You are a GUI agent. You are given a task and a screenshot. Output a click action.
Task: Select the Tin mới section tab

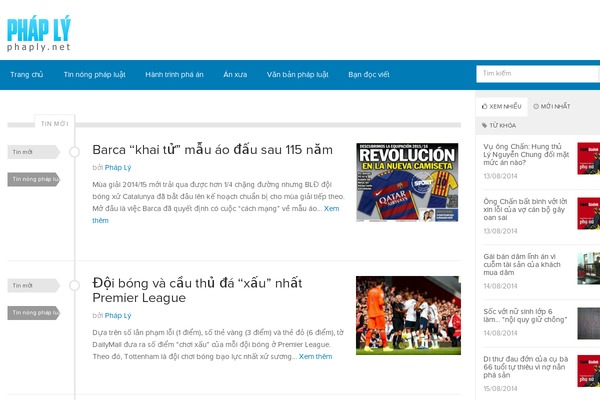pyautogui.click(x=55, y=123)
